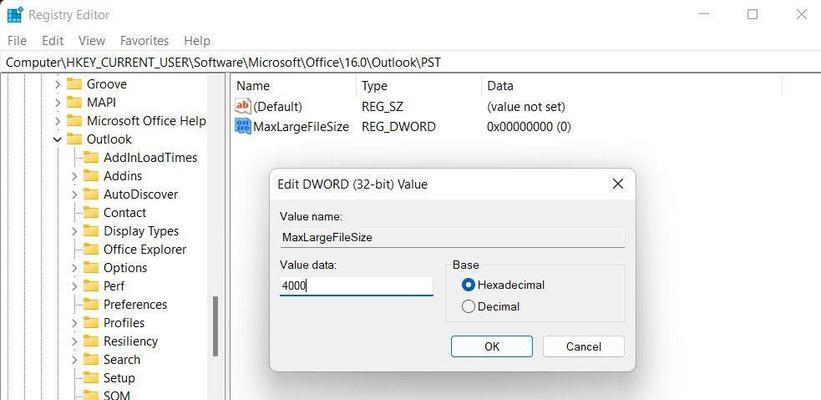Image resolution: width=821 pixels, height=400 pixels.
Task: Open the View menu
Action: click(x=92, y=40)
